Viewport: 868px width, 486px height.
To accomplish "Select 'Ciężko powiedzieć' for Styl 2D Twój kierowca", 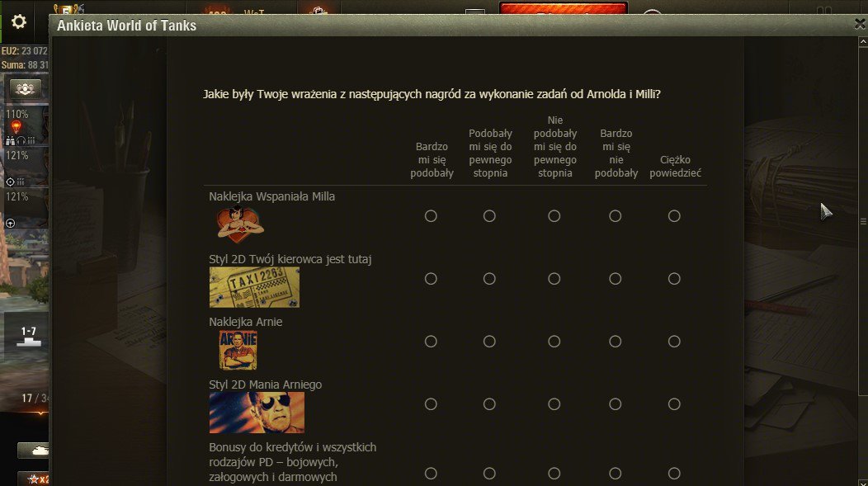I will 674,279.
